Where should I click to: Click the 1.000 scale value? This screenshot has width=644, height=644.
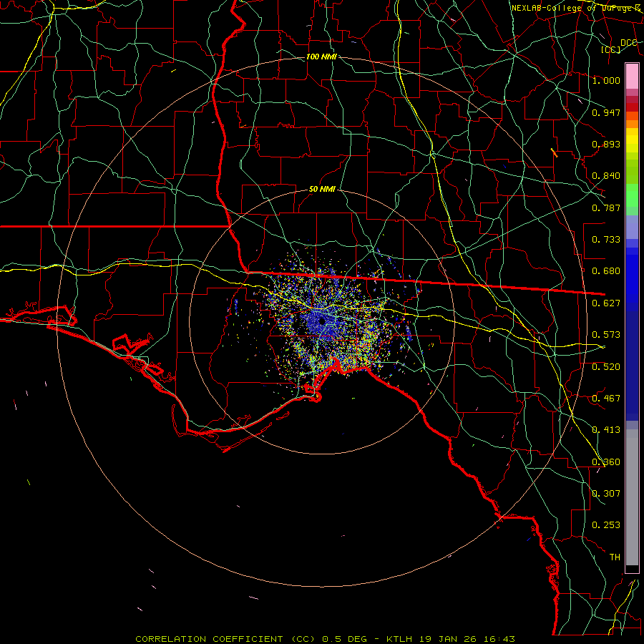(606, 80)
